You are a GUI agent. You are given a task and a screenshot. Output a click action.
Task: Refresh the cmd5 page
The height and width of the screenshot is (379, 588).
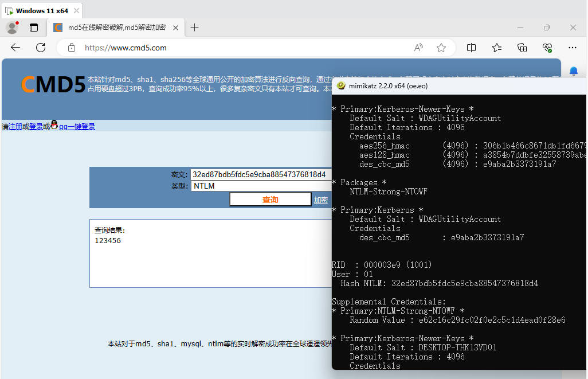[41, 48]
